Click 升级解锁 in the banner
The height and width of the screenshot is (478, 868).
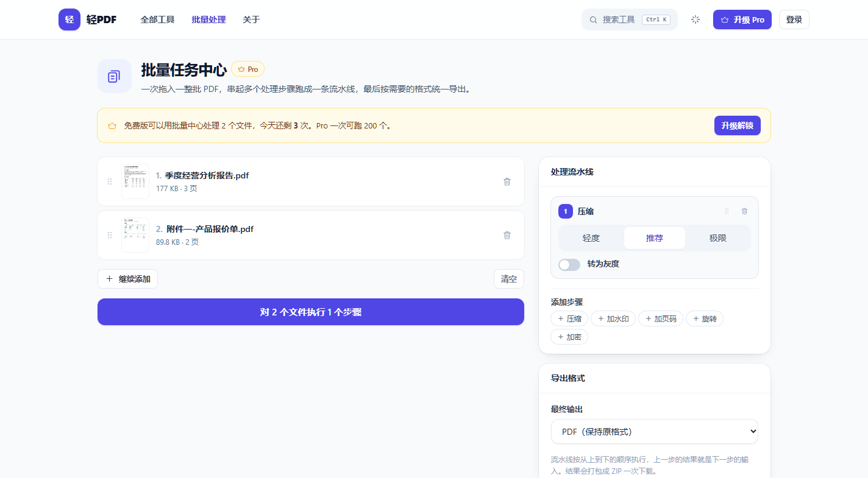point(738,125)
